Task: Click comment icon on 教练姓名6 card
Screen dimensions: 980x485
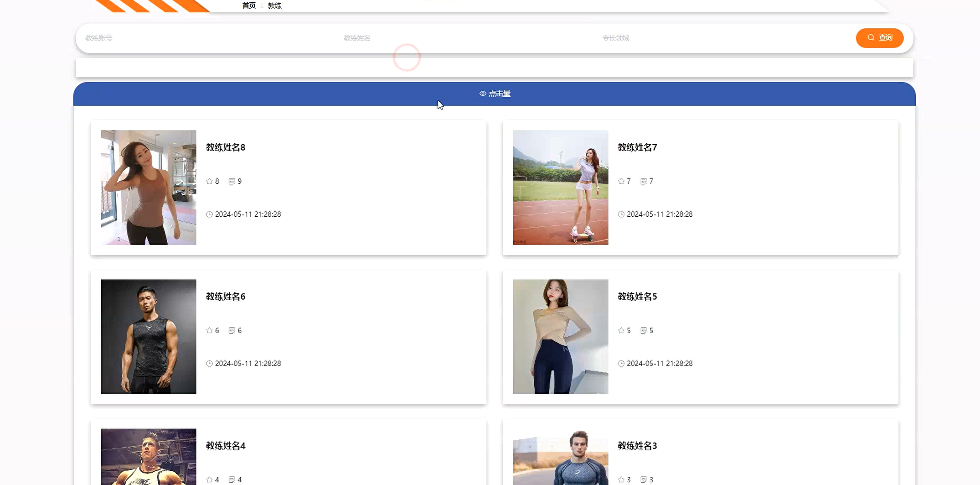Action: click(232, 330)
